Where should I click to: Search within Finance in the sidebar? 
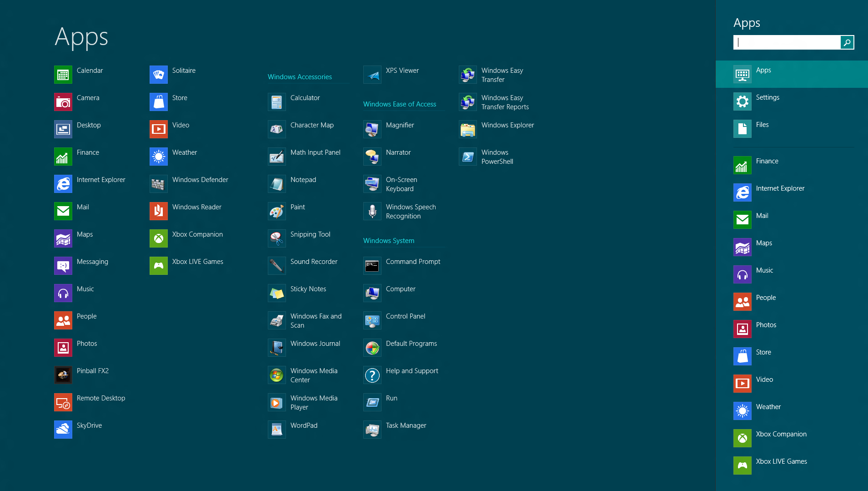point(792,165)
